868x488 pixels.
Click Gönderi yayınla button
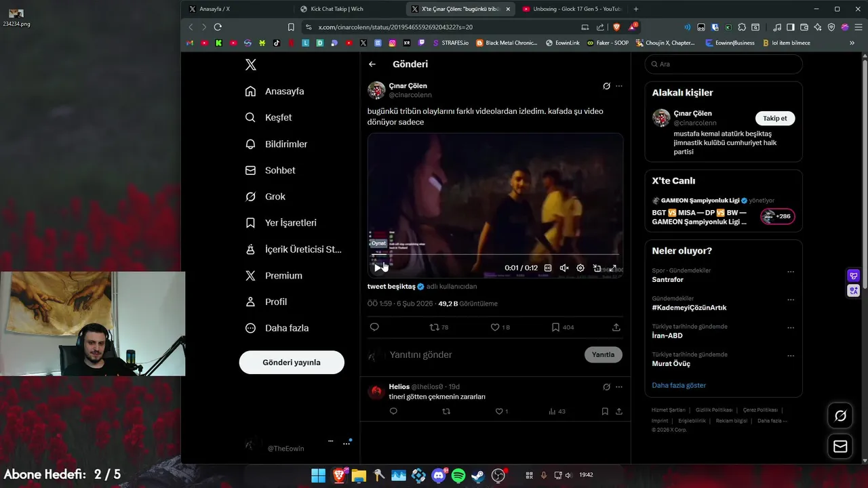(x=292, y=362)
